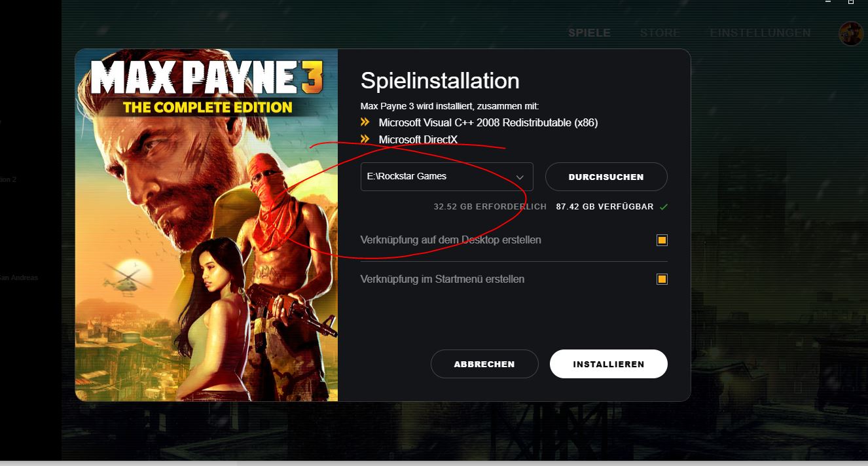Viewport: 868px width, 466px height.
Task: Cancel with the Abbrechen button
Action: click(x=484, y=364)
